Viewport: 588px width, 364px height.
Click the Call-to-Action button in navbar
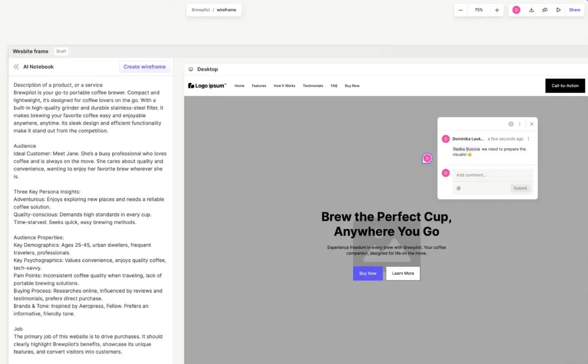click(565, 86)
